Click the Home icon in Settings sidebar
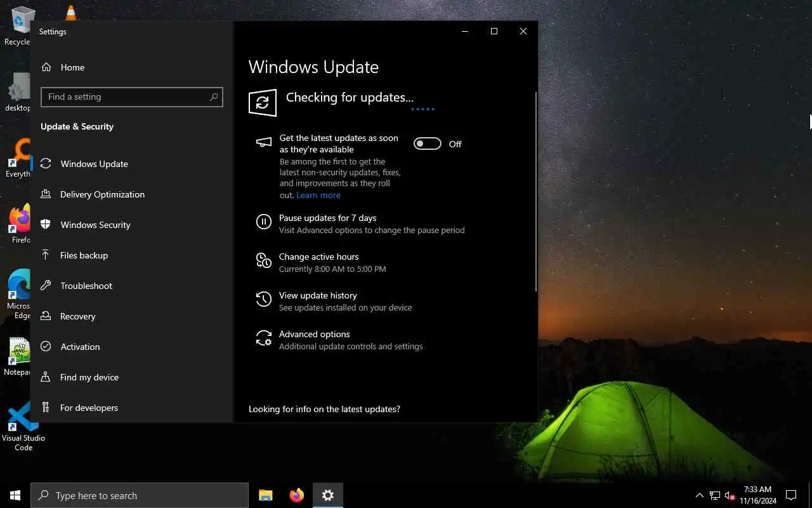Viewport: 812px width, 508px height. click(46, 67)
